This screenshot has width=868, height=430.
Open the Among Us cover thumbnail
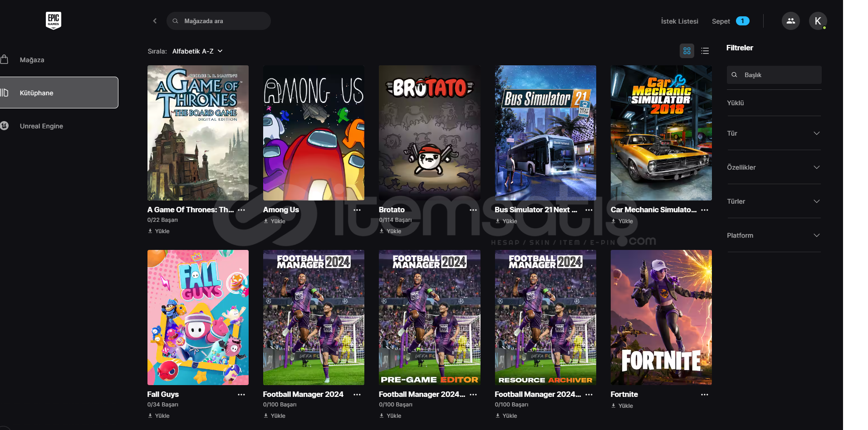(x=314, y=133)
